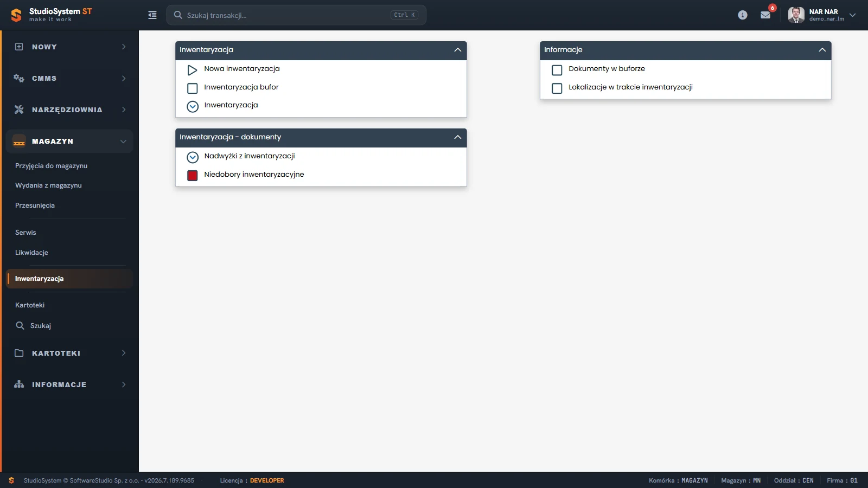Open the Nowa inwentaryzacja link
Viewport: 868px width, 488px height.
coord(242,69)
